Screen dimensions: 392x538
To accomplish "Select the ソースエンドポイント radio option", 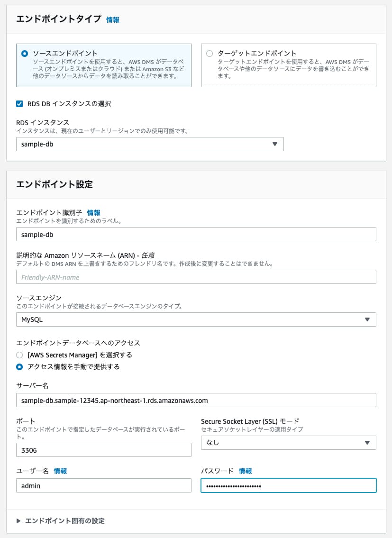I will pos(24,54).
